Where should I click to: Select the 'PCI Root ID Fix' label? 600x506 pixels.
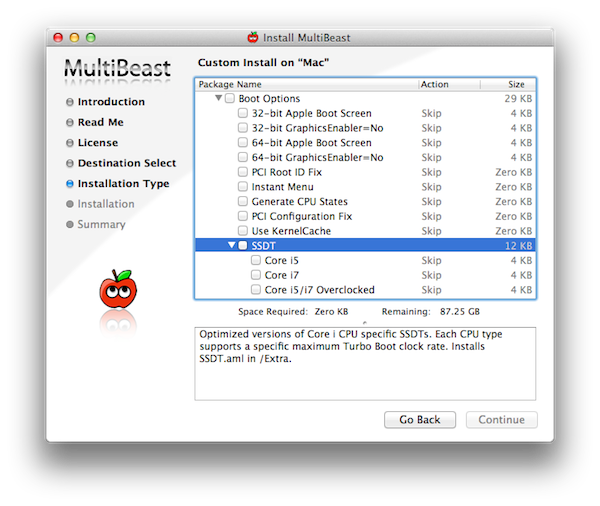(287, 172)
